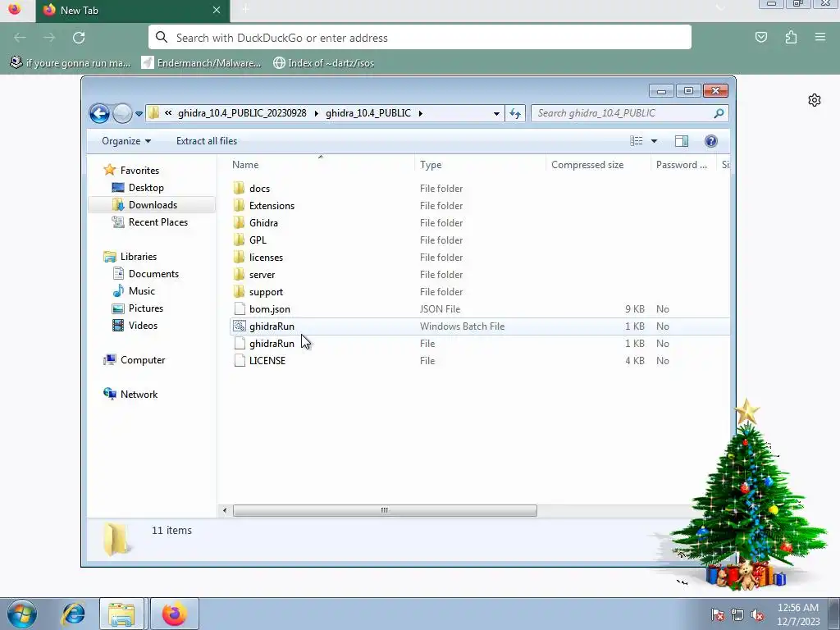Screen dimensions: 840x630
Task: Select the LICENSE file
Action: pyautogui.click(x=479, y=361)
